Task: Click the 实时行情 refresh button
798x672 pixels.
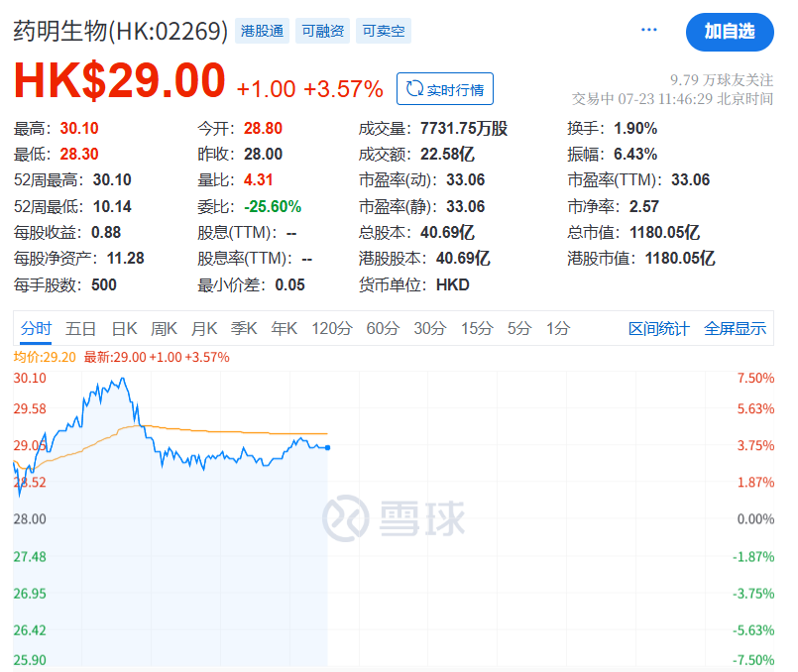Action: point(445,89)
